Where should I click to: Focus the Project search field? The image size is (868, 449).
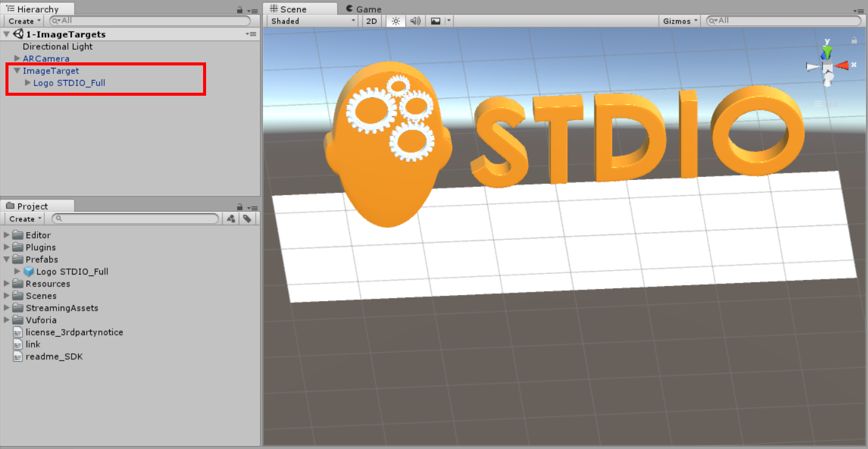tap(136, 218)
